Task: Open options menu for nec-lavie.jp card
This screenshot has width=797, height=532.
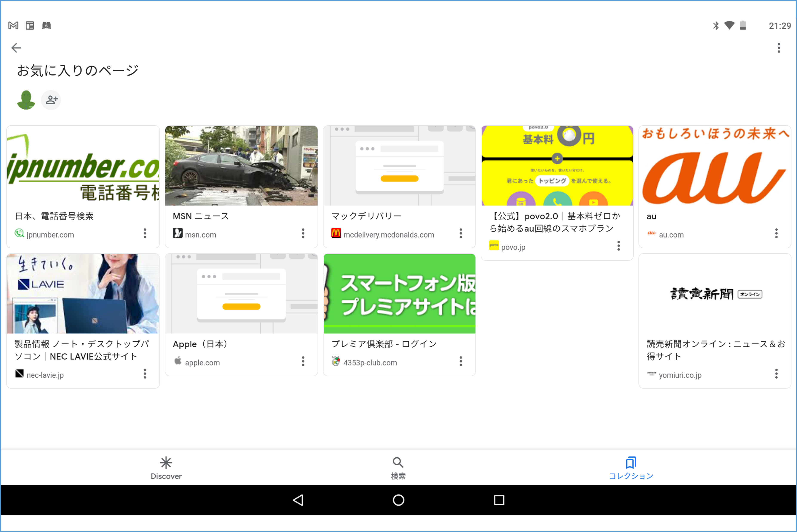Action: click(145, 374)
